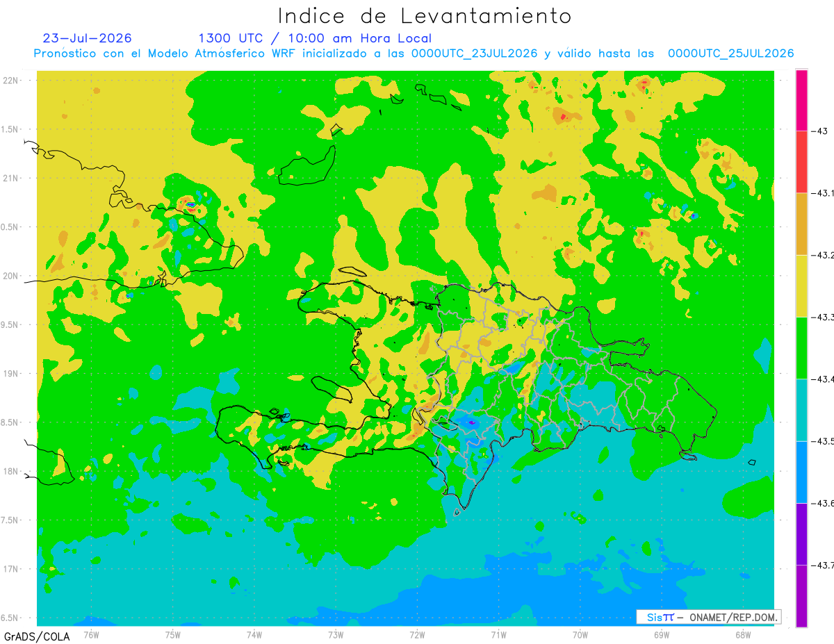Click the "70W" longitude label
This screenshot has height=644, width=834.
point(580,634)
